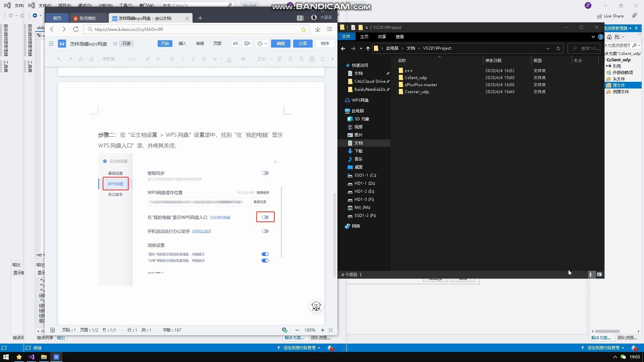This screenshot has height=362, width=644.
Task: Toggle WPS网盘入口 display switch
Action: click(x=265, y=217)
